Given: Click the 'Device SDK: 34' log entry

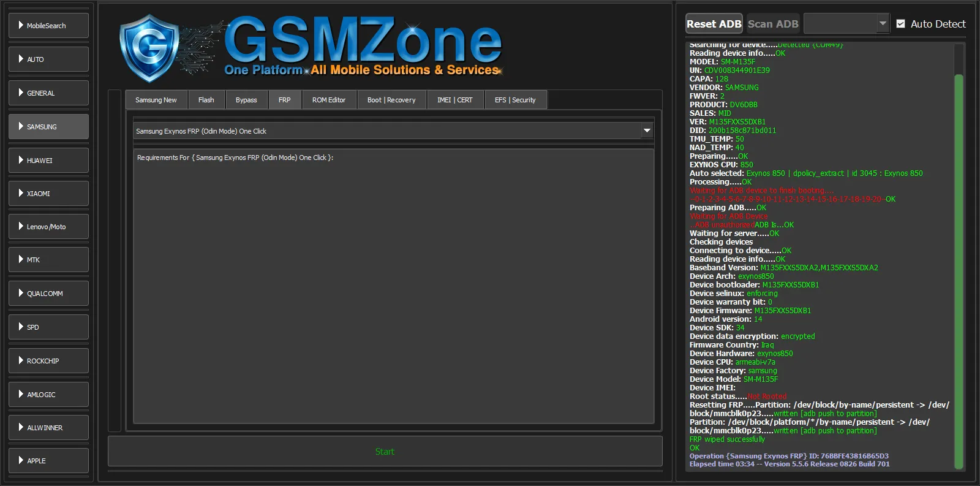Looking at the screenshot, I should [x=717, y=328].
